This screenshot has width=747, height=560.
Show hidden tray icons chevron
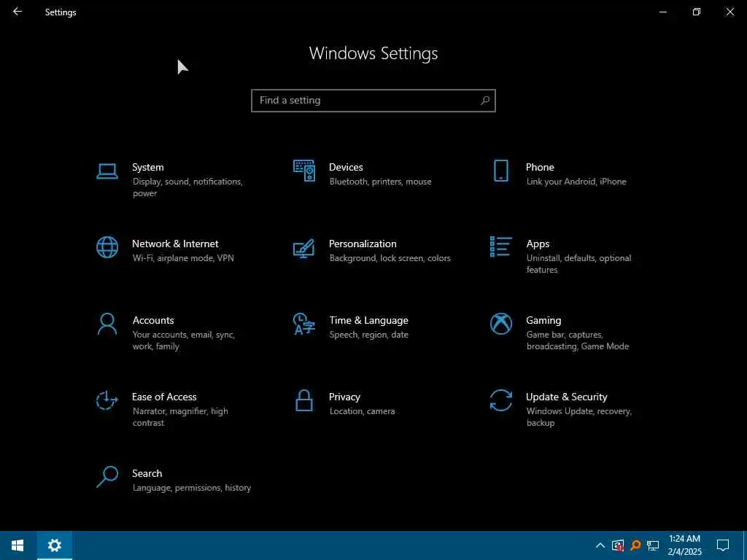click(600, 545)
